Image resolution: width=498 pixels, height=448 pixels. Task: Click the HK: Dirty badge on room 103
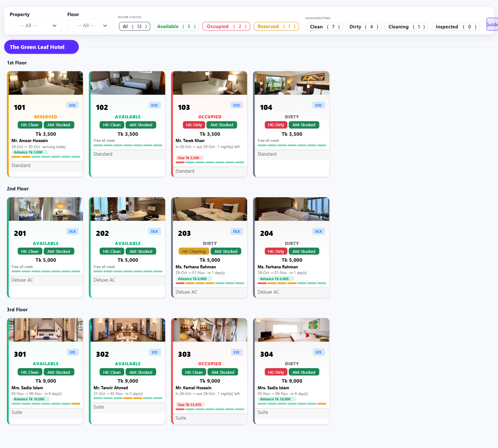194,125
